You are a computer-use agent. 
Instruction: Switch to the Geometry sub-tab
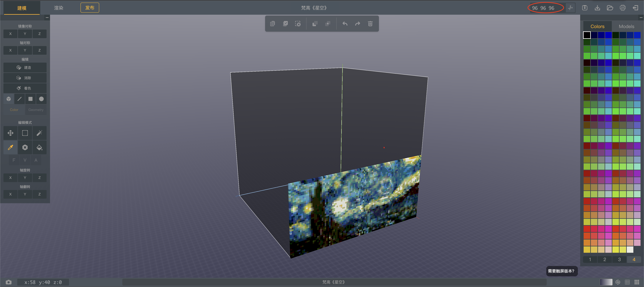tap(36, 110)
